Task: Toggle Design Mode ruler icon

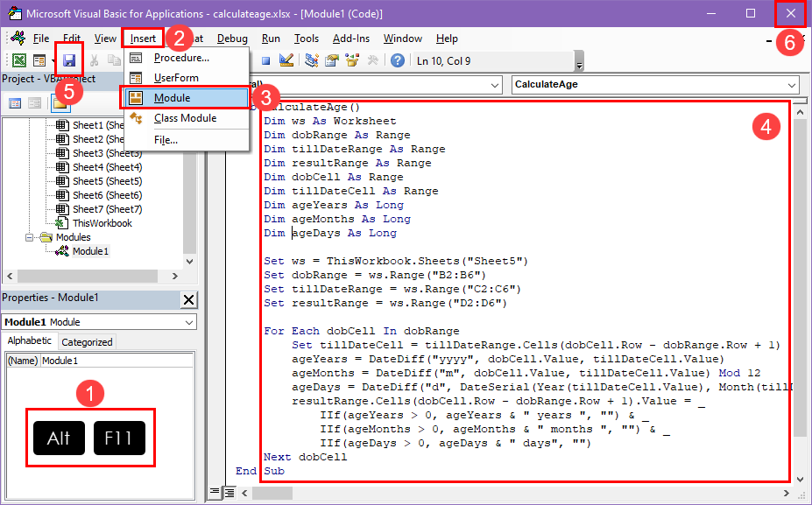Action: (x=286, y=60)
